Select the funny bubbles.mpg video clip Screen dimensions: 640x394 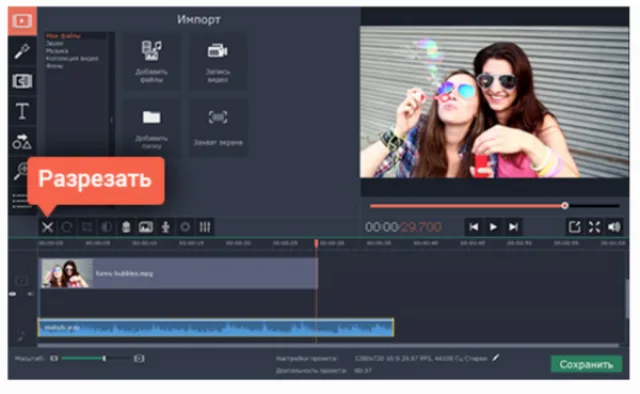(x=178, y=273)
